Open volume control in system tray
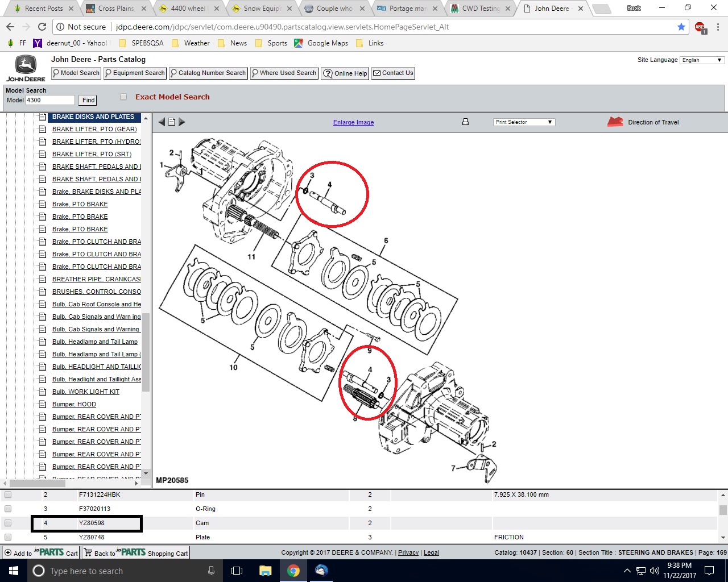728x582 pixels. pyautogui.click(x=655, y=571)
